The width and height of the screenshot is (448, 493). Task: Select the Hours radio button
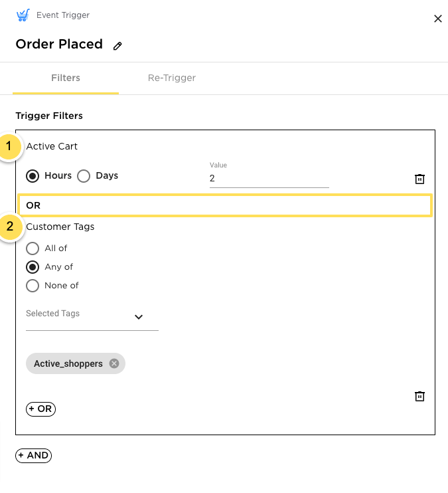(x=33, y=176)
